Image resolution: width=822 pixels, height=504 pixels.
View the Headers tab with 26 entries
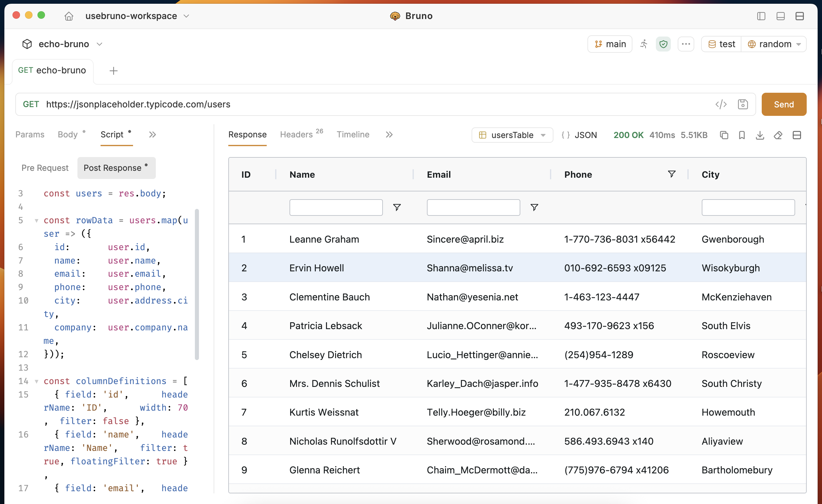click(301, 134)
